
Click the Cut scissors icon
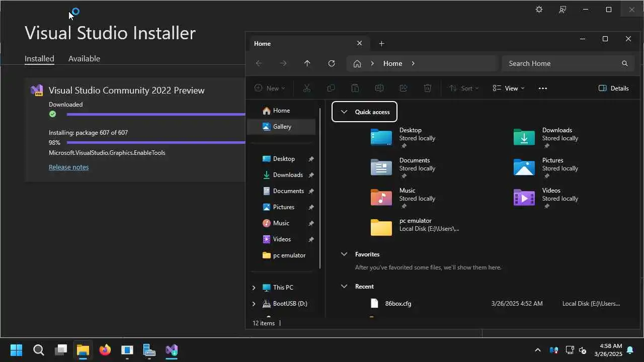(x=307, y=88)
